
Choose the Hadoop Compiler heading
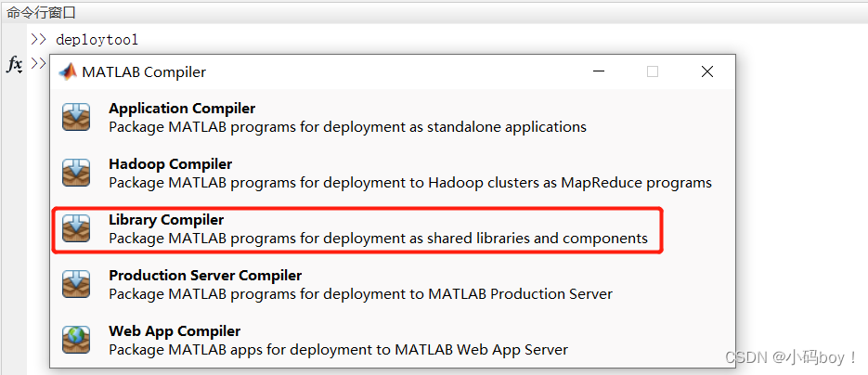[170, 164]
